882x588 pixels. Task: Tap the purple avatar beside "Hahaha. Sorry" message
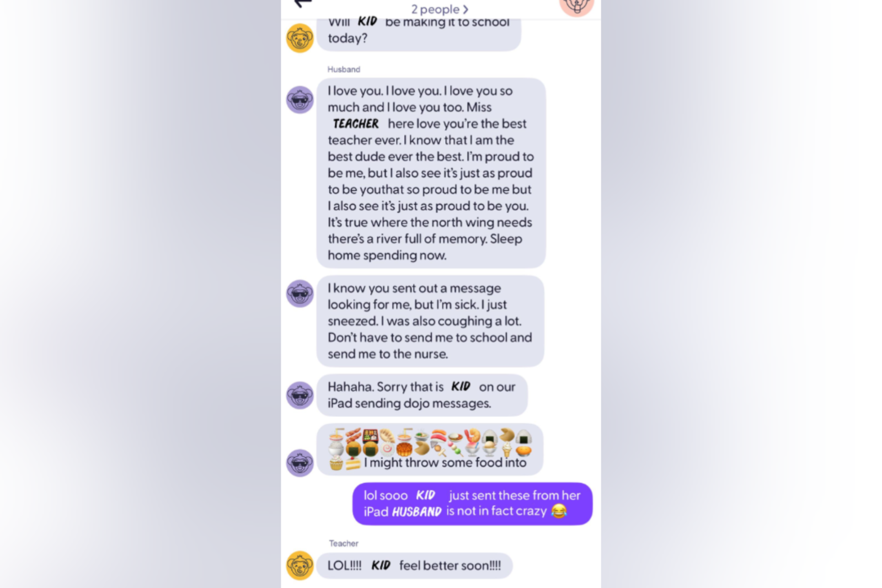click(x=300, y=395)
